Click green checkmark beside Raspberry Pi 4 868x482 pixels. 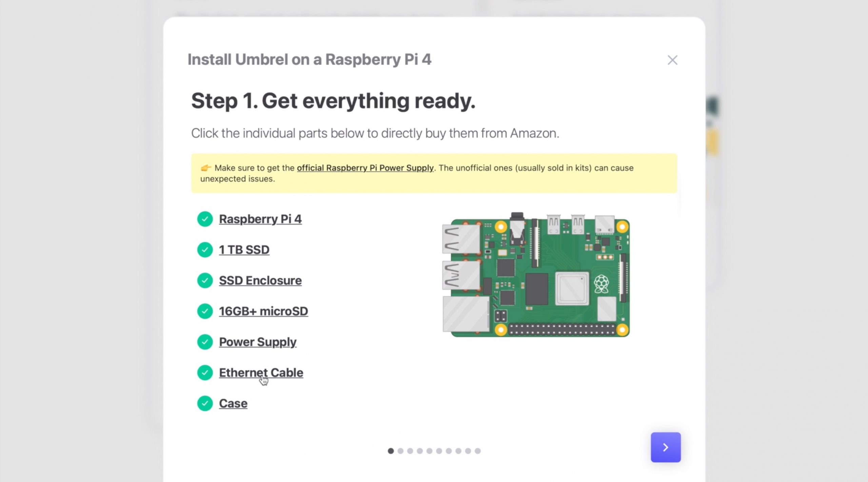(x=205, y=219)
